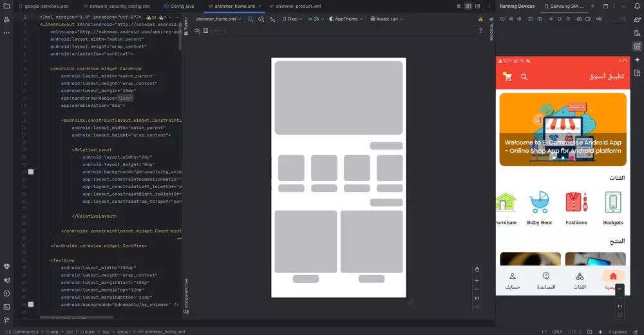Image resolution: width=644 pixels, height=335 pixels.
Task: Click the Display Settings icon in device toolbar
Action: pos(599,19)
